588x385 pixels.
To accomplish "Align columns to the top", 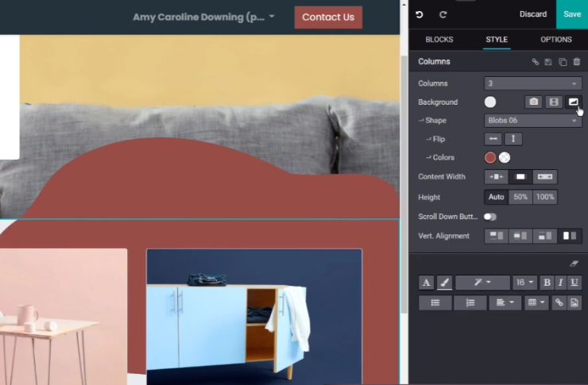I will pyautogui.click(x=497, y=236).
